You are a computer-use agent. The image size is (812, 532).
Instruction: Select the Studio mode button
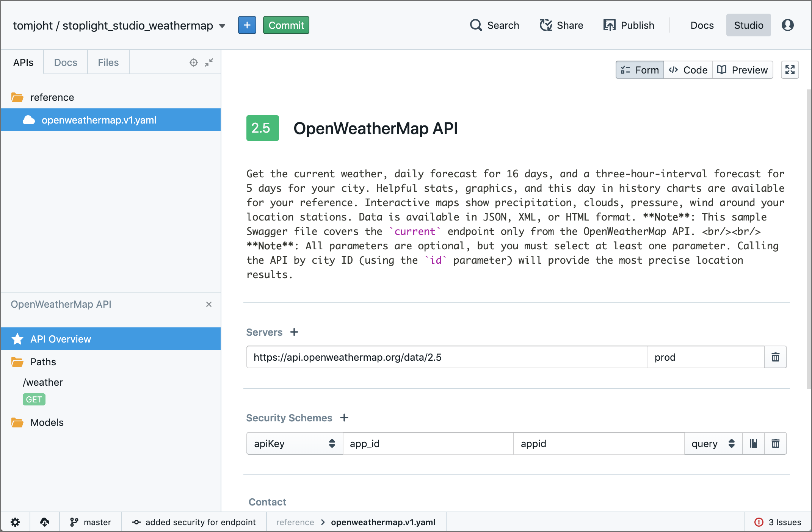click(x=749, y=25)
